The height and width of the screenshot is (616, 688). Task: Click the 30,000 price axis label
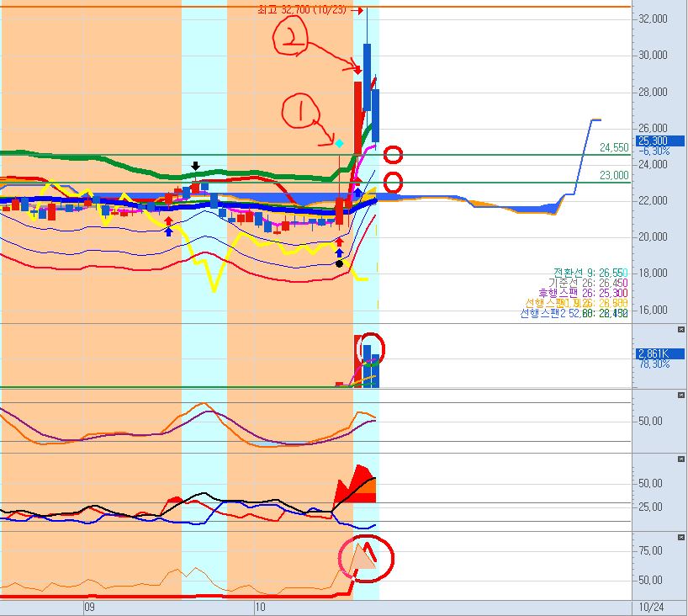[653, 55]
